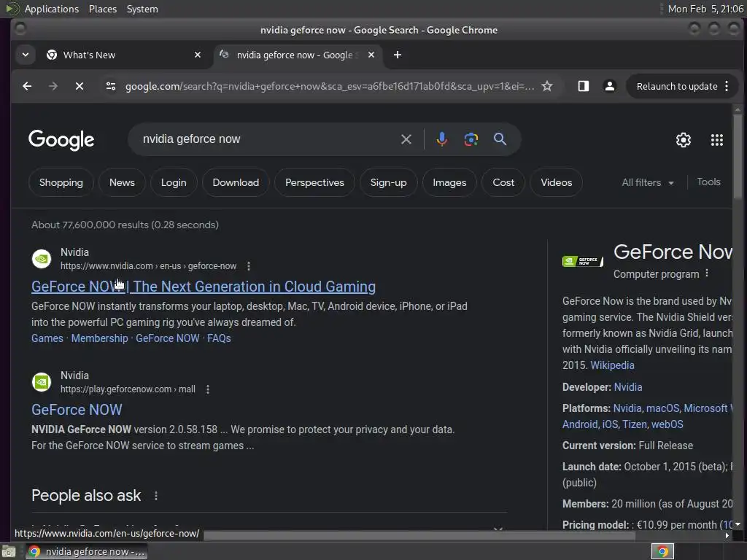This screenshot has width=747, height=560.
Task: Open the System menu
Action: click(142, 9)
